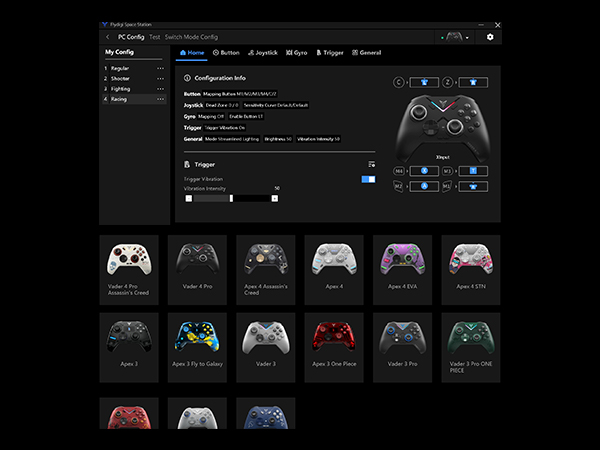Open the Gyro tab
The image size is (600, 450).
pyautogui.click(x=297, y=53)
